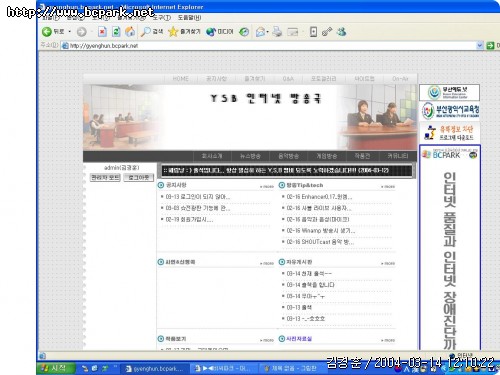The height and width of the screenshot is (375, 500).
Task: Print the page with printer icon
Action: (277, 32)
